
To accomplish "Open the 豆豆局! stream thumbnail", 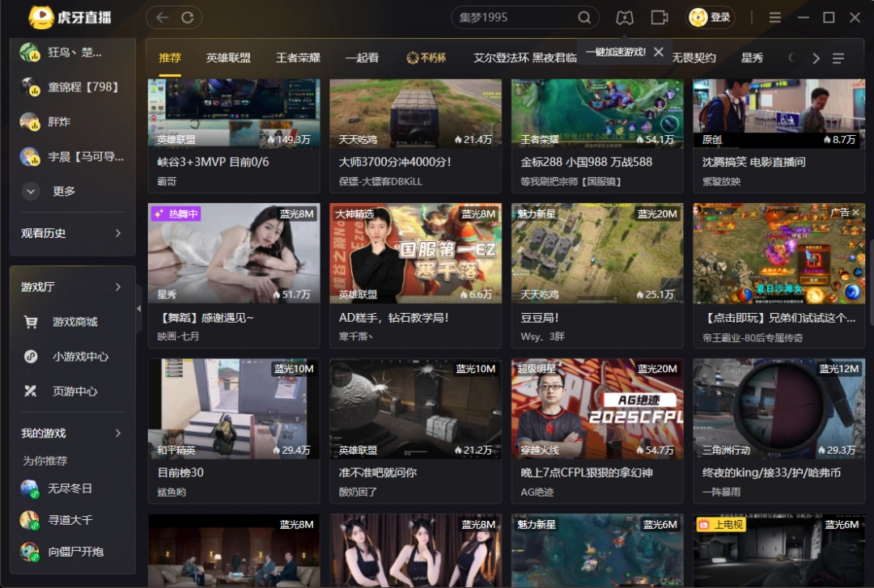I will [597, 253].
